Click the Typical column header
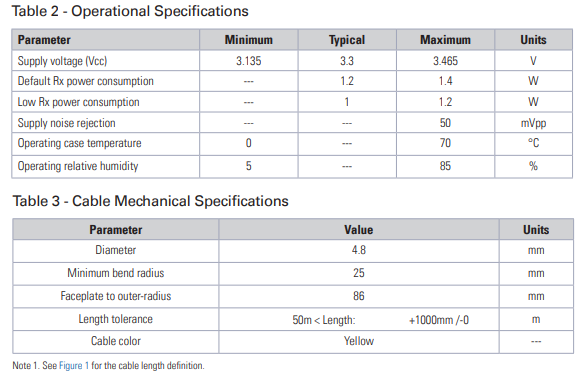The height and width of the screenshot is (375, 588). 347,40
